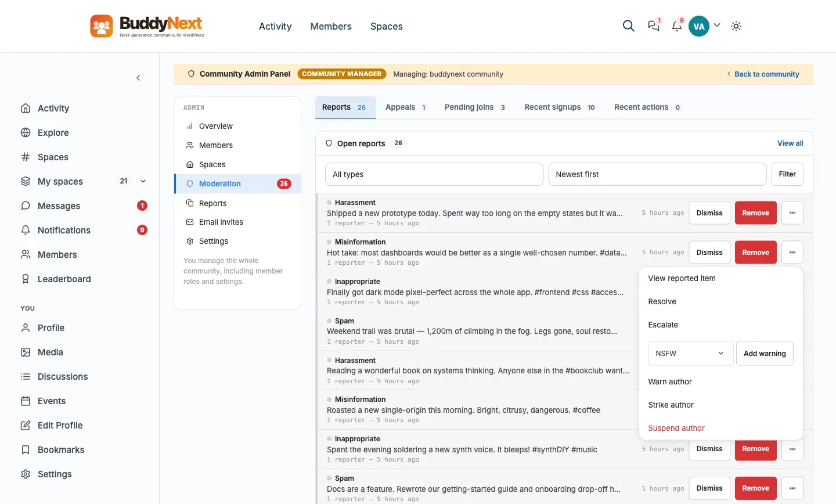Image resolution: width=836 pixels, height=504 pixels.
Task: Open user avatar menu dropdown arrow
Action: click(717, 26)
